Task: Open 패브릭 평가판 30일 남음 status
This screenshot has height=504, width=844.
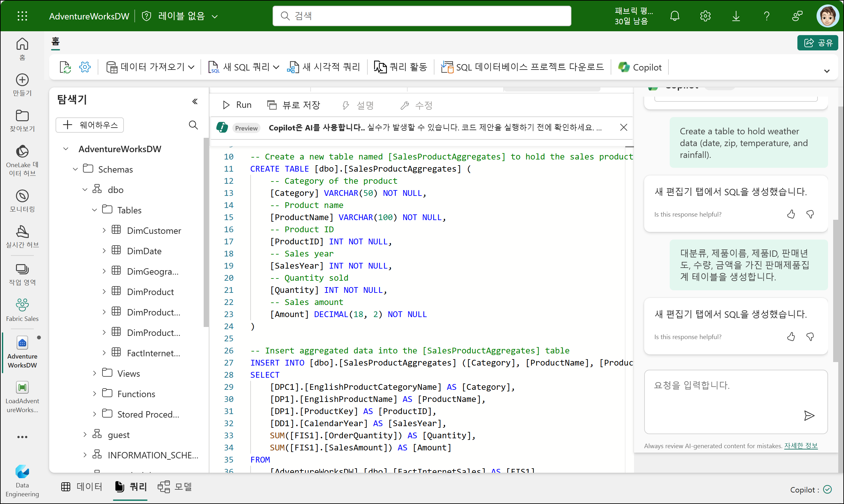Action: click(x=633, y=16)
